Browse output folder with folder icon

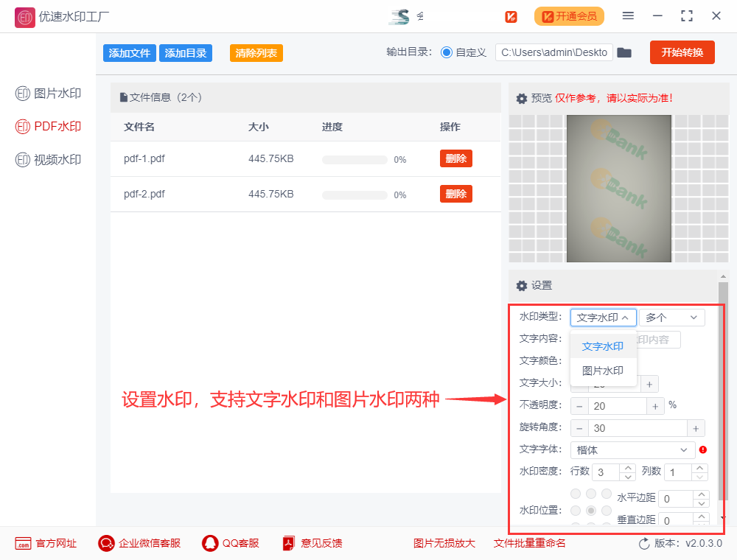[x=624, y=52]
